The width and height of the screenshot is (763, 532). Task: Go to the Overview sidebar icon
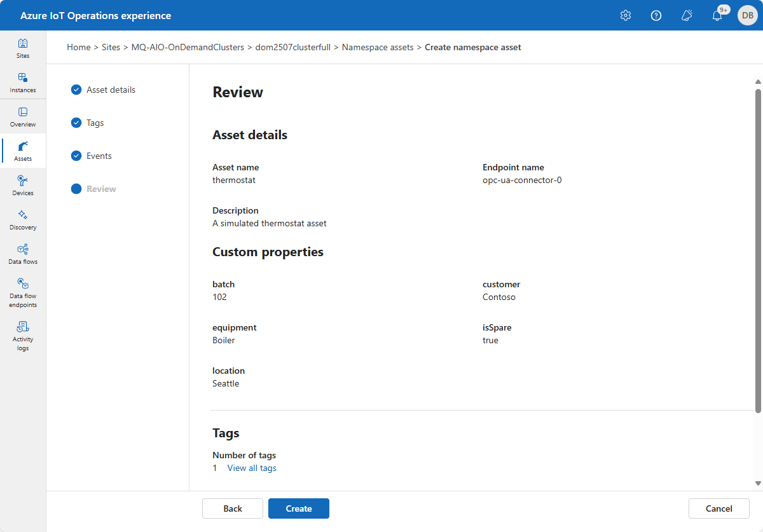[x=23, y=117]
